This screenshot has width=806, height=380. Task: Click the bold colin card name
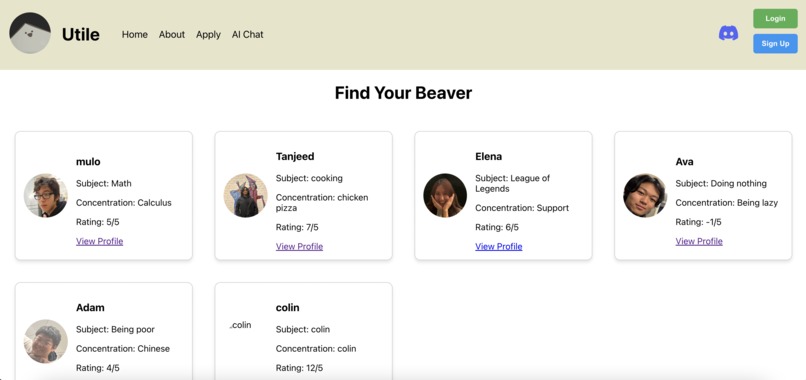pos(287,307)
